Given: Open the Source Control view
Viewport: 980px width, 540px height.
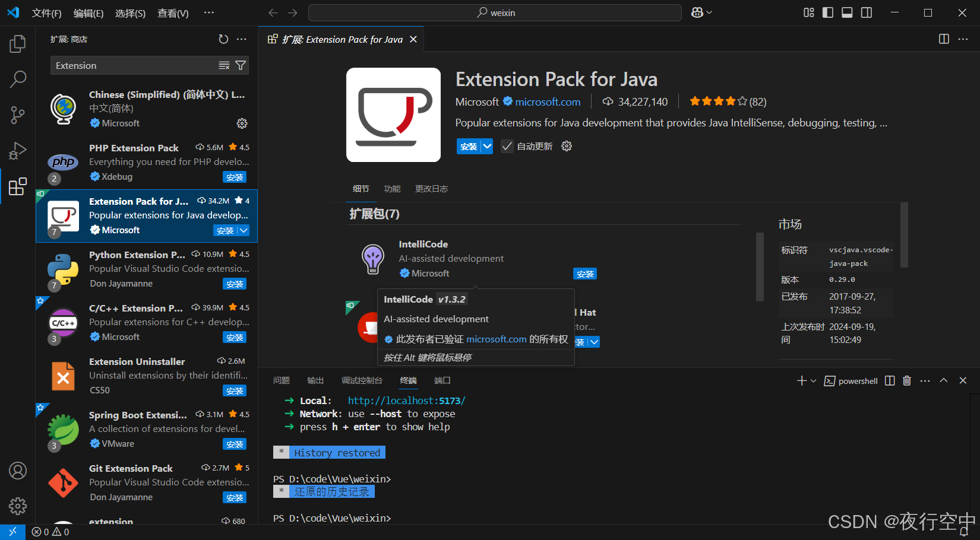Looking at the screenshot, I should (18, 115).
